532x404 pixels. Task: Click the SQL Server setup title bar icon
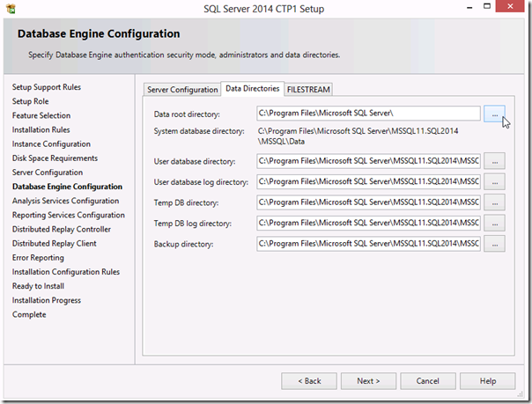(11, 9)
